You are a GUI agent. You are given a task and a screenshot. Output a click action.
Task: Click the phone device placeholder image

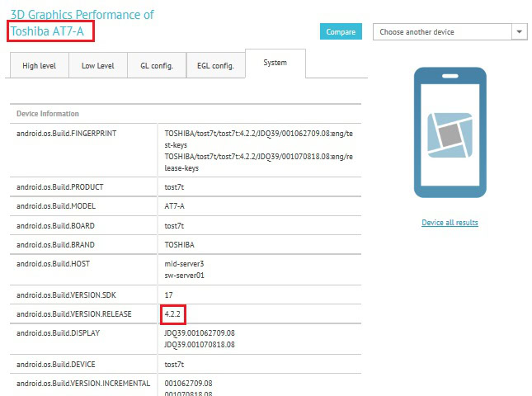click(450, 132)
